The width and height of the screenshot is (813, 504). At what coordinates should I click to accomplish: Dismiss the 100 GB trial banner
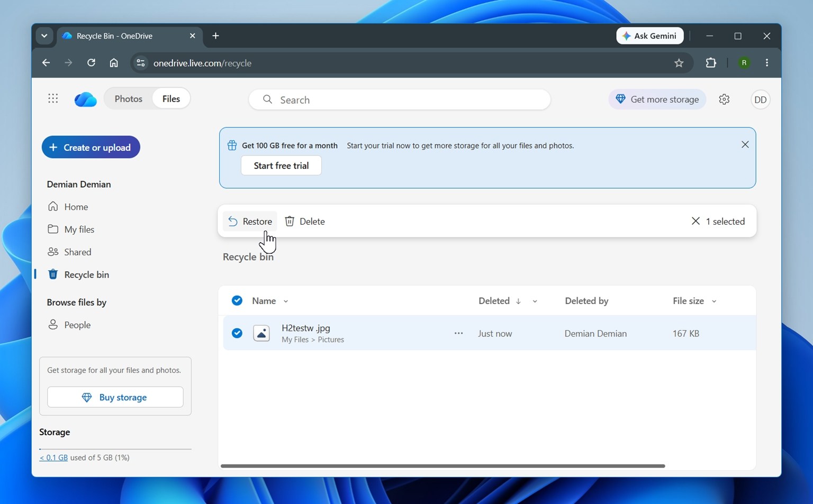point(745,144)
